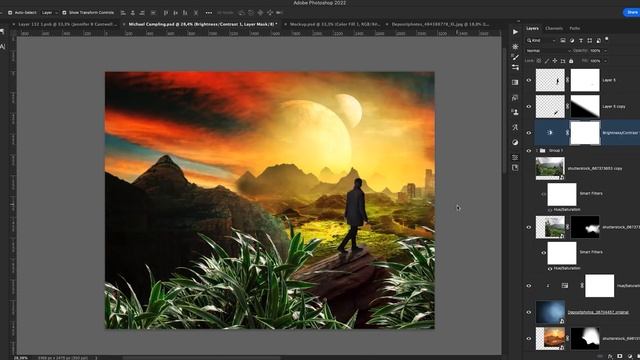Open Auto-Select Layer dropdown
640x360 pixels.
(x=50, y=13)
